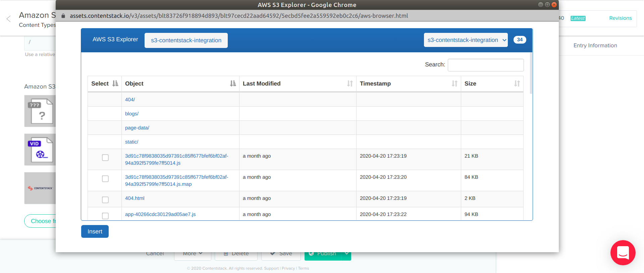The image size is (644, 273).
Task: Click the 34 object count badge
Action: pos(520,40)
